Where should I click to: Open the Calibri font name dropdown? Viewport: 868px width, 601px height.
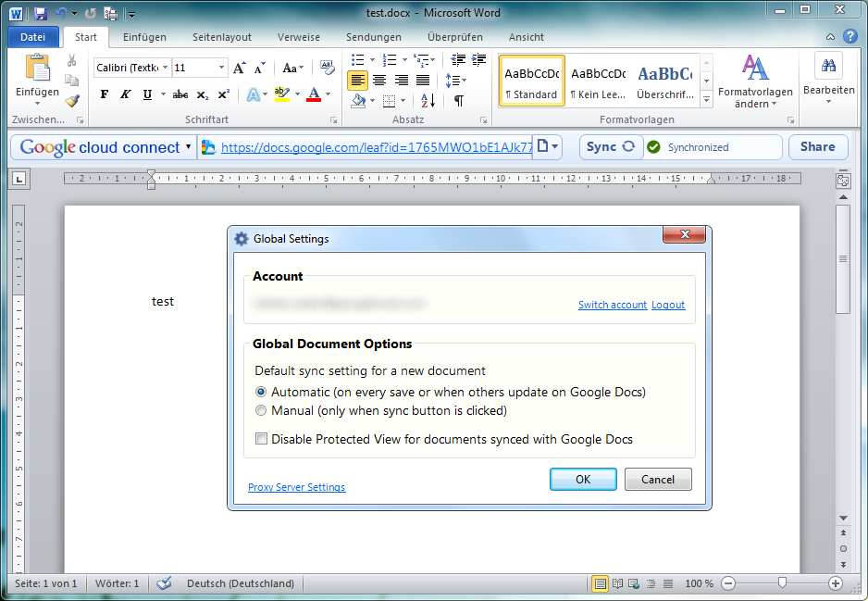coord(165,68)
